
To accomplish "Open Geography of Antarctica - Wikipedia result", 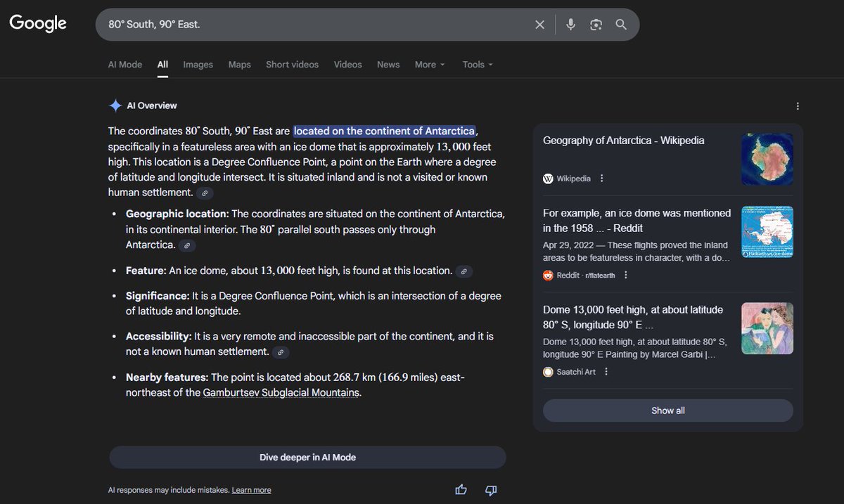I will point(623,141).
